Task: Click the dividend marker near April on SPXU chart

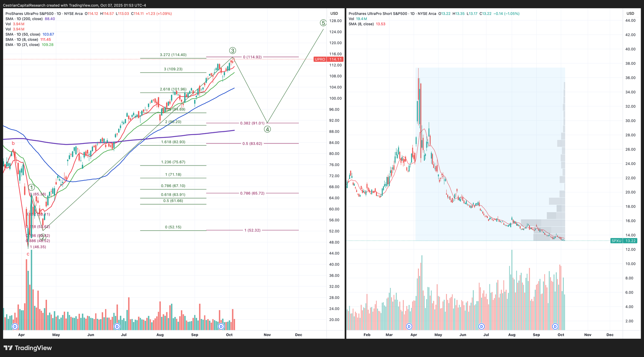Action: tap(409, 326)
